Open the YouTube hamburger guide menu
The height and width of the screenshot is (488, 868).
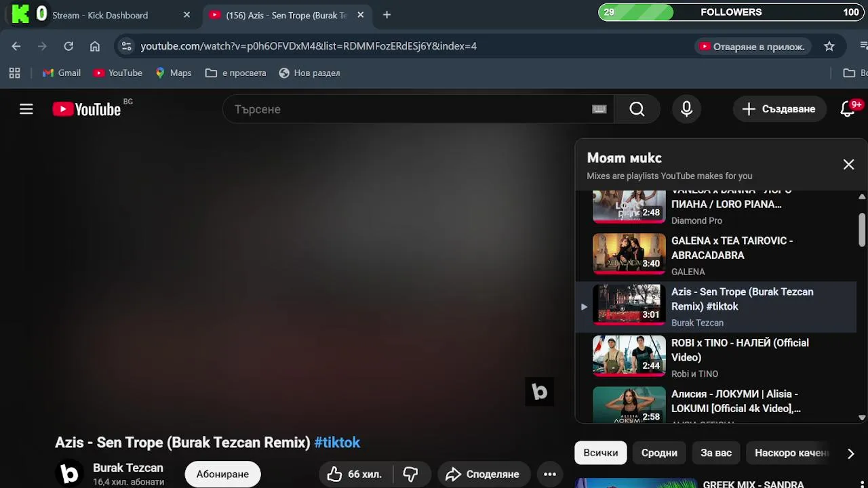pyautogui.click(x=26, y=109)
